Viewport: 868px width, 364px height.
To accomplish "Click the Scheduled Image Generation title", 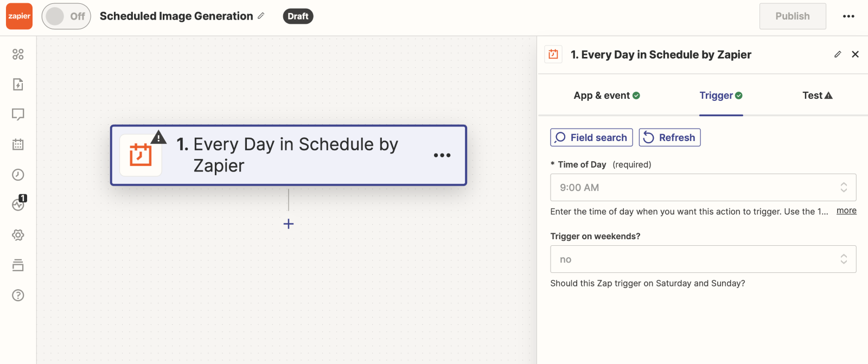I will click(x=176, y=16).
